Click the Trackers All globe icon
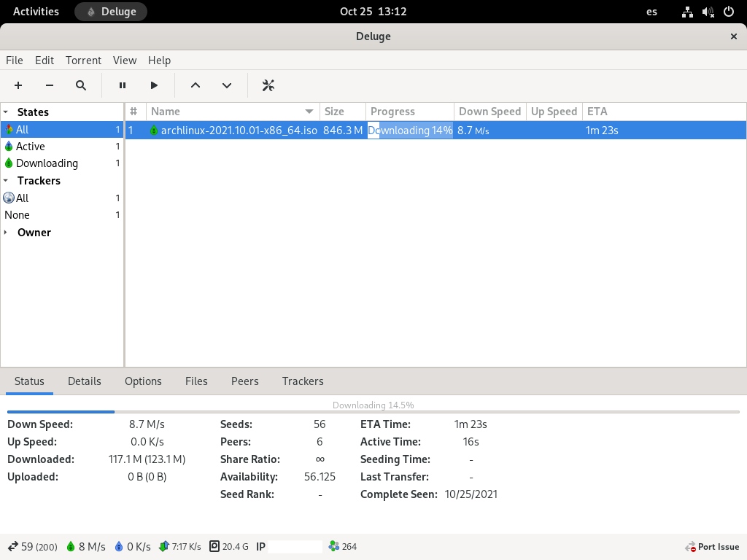The width and height of the screenshot is (747, 560). tap(9, 198)
